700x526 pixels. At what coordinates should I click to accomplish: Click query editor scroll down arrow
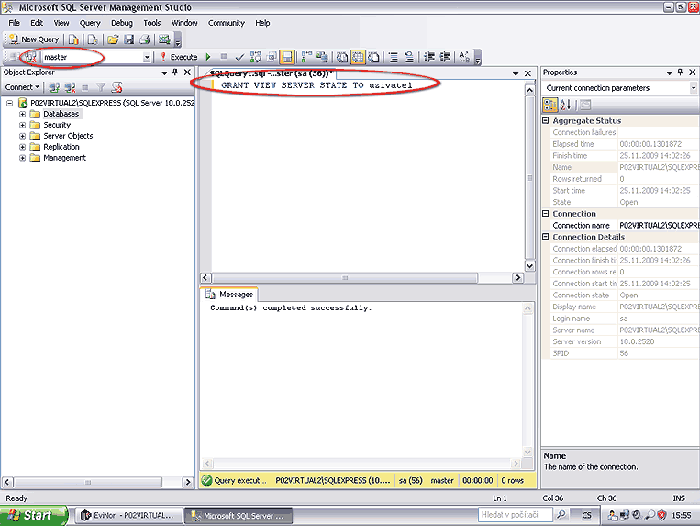point(529,266)
